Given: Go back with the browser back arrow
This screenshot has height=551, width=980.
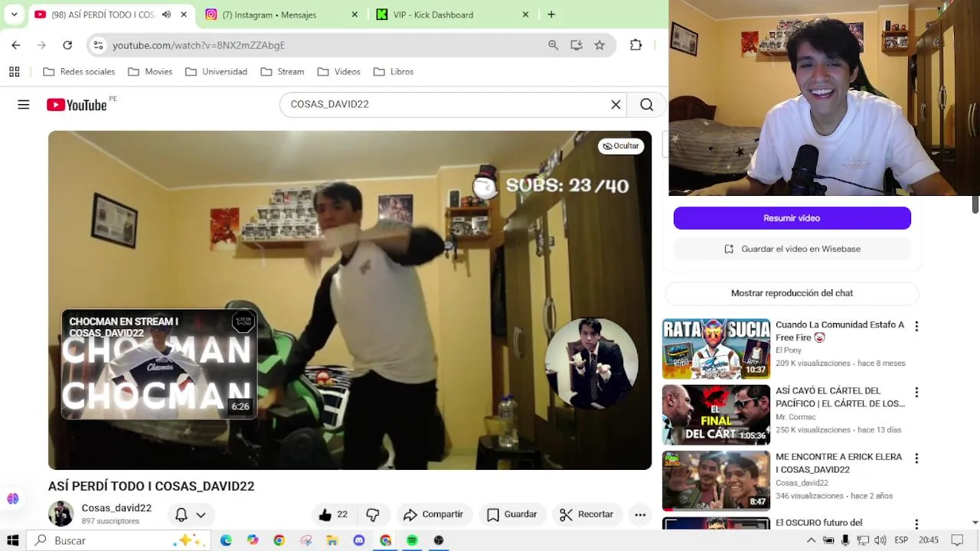Looking at the screenshot, I should 16,45.
